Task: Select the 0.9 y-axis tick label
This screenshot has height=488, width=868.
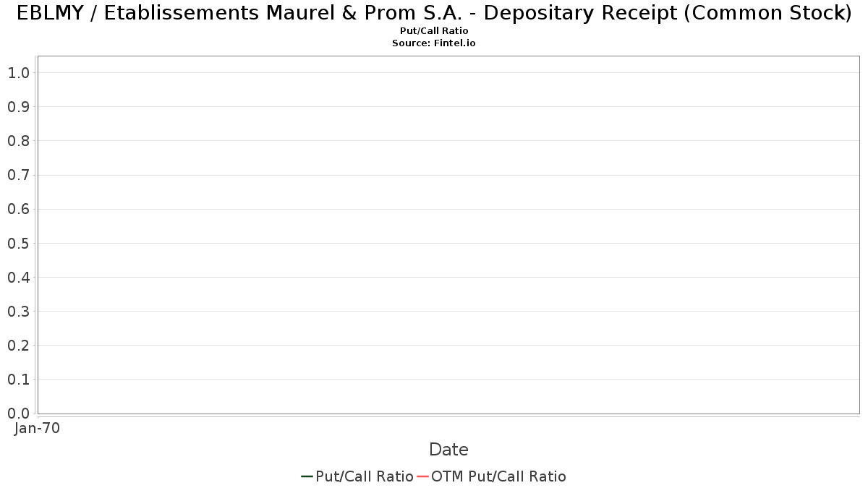Action: [18, 107]
